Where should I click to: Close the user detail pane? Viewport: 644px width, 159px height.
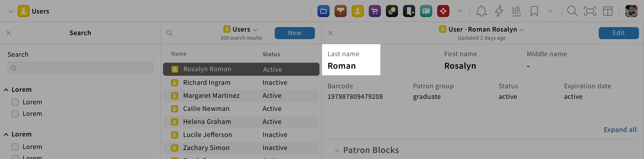pyautogui.click(x=331, y=33)
